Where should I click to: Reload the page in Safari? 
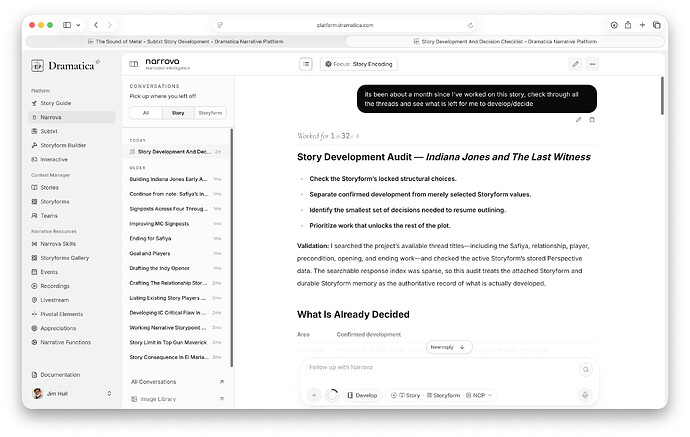coord(470,26)
